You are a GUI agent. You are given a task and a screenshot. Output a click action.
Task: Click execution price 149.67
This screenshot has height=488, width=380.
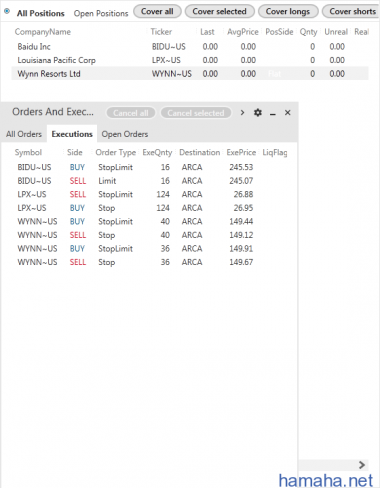(241, 262)
